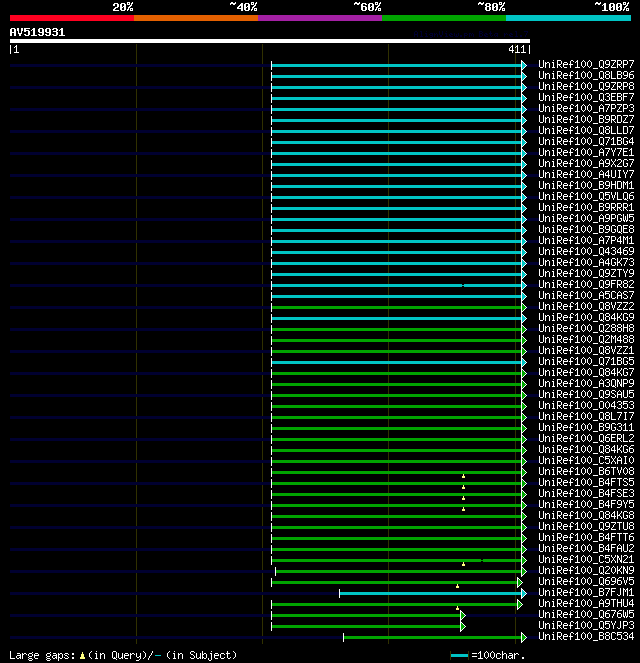
Task: Click the arrowhead ending the UniRef100_Q5YJP3 bar
Action: click(x=463, y=626)
